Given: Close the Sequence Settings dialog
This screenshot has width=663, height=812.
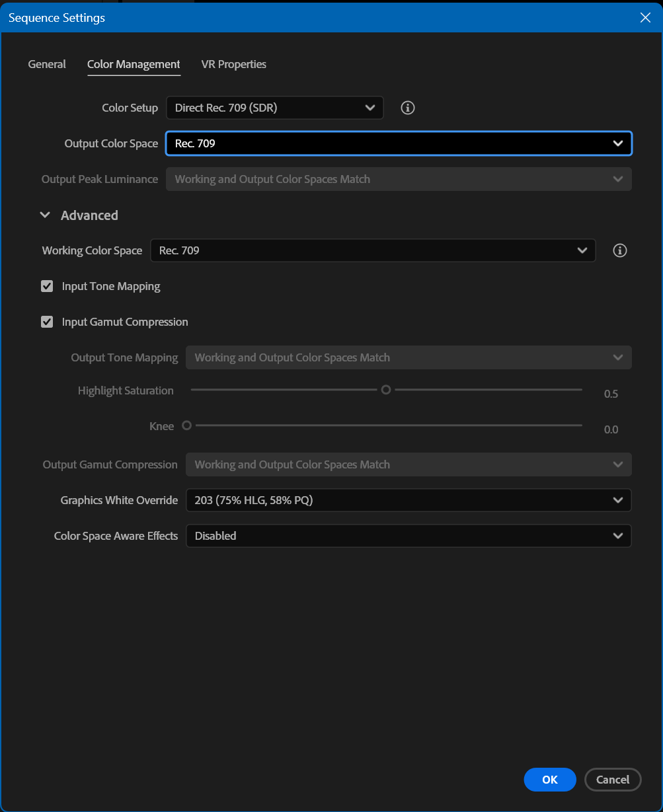Looking at the screenshot, I should (645, 18).
